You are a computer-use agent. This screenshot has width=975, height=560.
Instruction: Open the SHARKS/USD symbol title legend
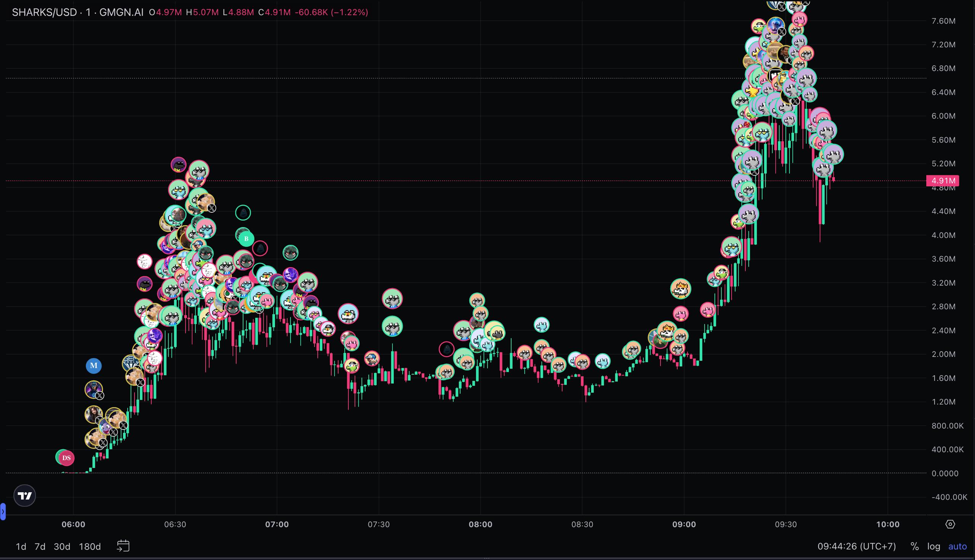point(44,12)
